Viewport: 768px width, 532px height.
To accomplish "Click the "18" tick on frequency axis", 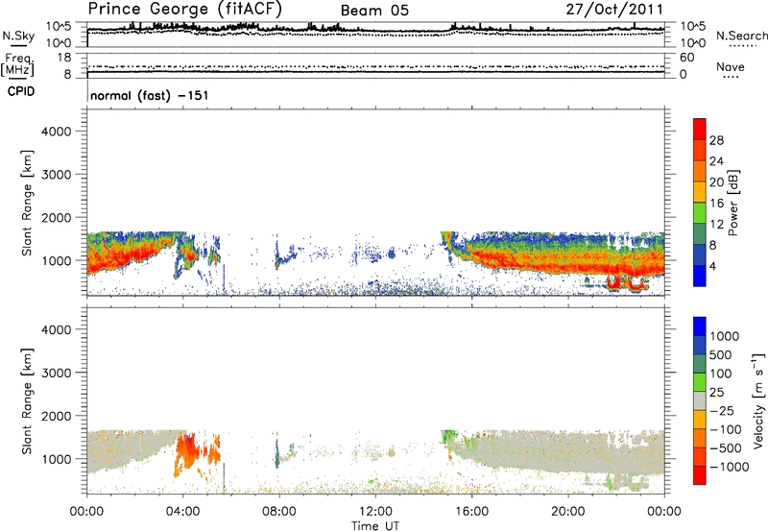I will [63, 58].
